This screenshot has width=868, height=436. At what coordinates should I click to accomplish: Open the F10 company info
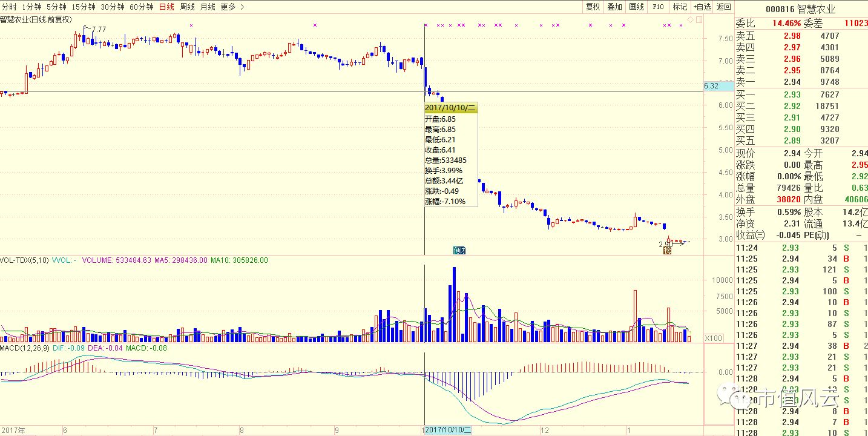[658, 7]
